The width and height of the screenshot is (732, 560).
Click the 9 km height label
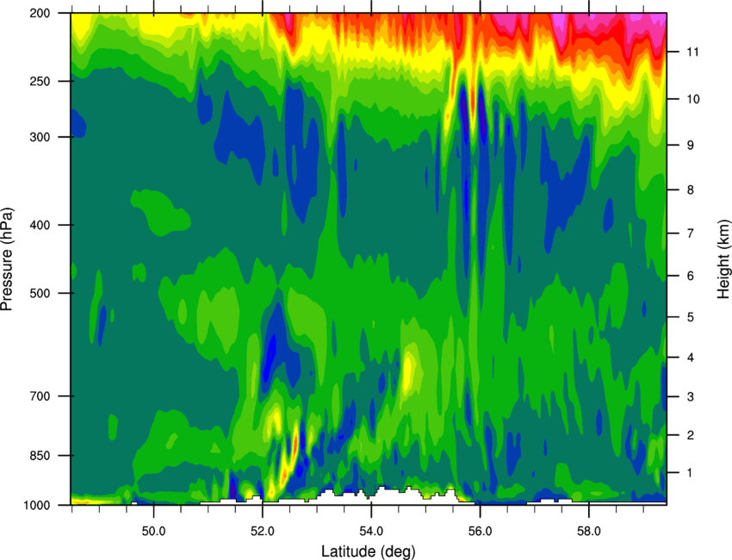691,145
